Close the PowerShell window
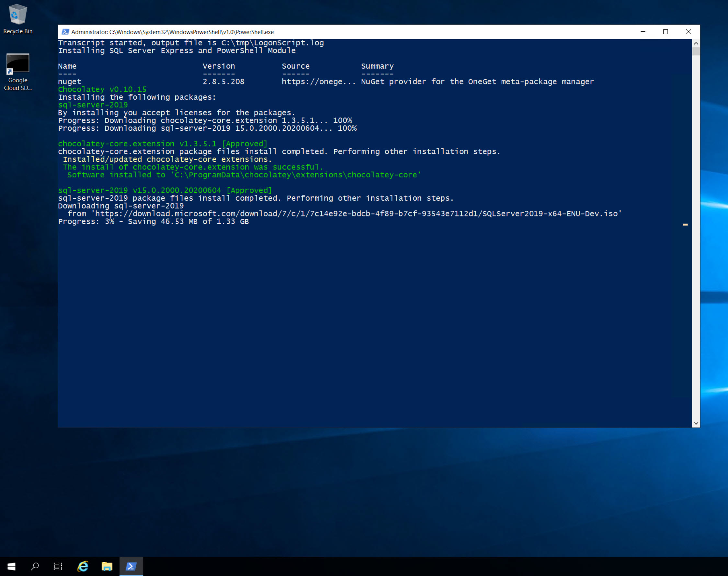The height and width of the screenshot is (576, 728). 688,32
